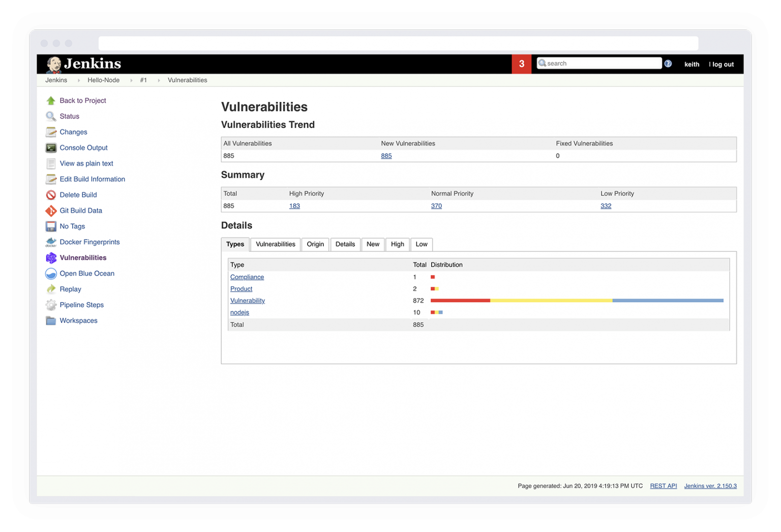Click the Delete Build icon
The width and height of the screenshot is (781, 532).
(51, 195)
